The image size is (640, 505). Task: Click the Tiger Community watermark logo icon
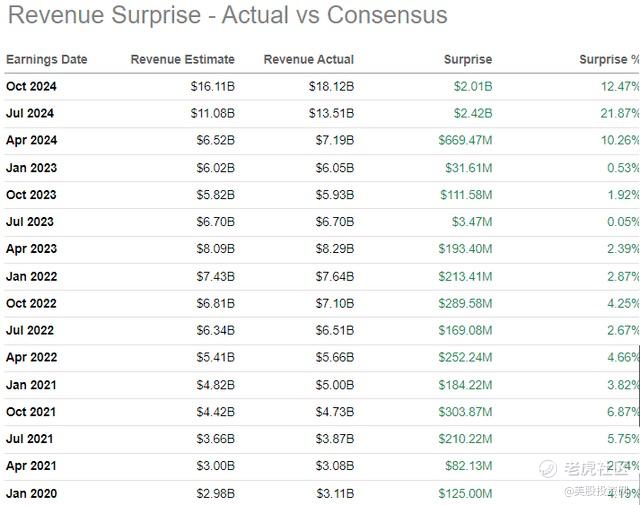(546, 468)
